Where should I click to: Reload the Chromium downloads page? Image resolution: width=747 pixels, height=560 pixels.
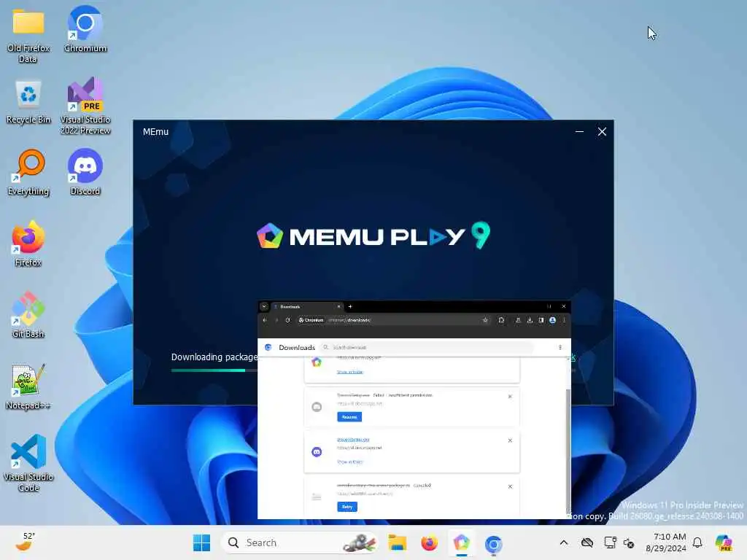click(287, 320)
